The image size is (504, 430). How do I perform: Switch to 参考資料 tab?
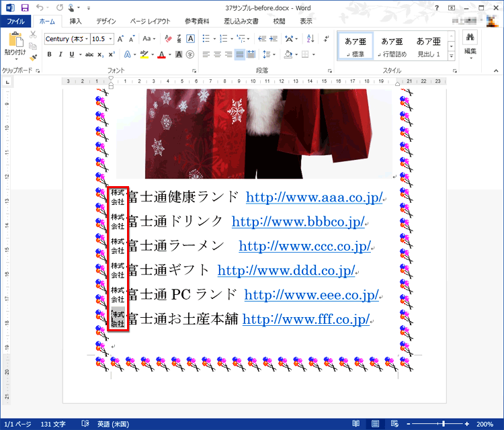coord(197,21)
